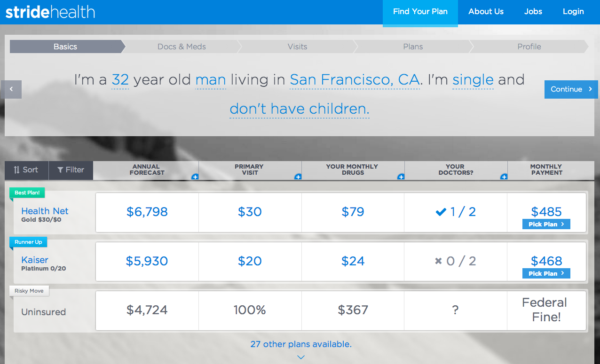
Task: Change the age value 32
Action: [x=120, y=80]
